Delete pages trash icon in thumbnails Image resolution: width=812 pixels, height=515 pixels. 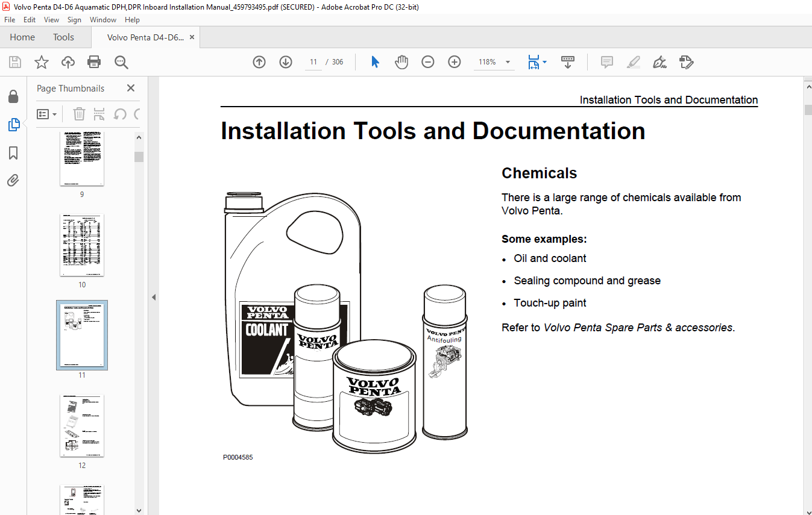click(79, 114)
